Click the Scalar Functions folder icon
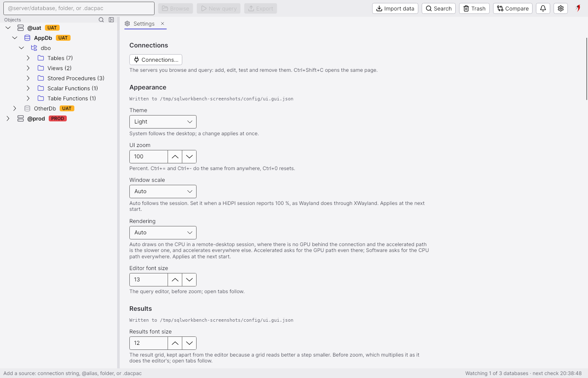588x378 pixels. coord(41,88)
